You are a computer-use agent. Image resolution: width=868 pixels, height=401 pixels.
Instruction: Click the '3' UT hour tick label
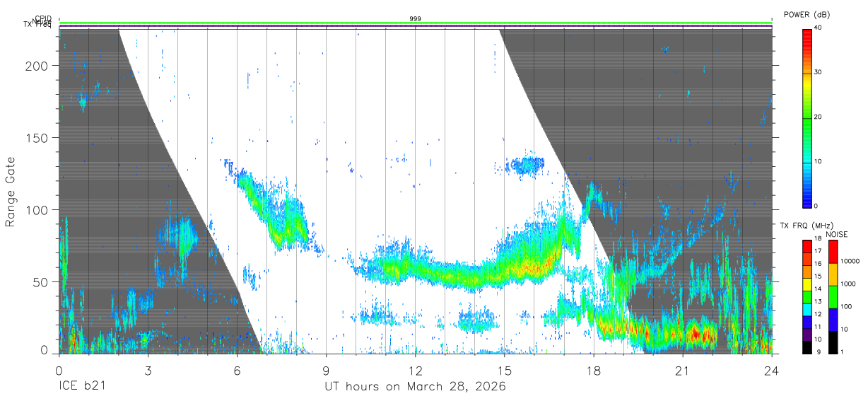click(x=148, y=370)
